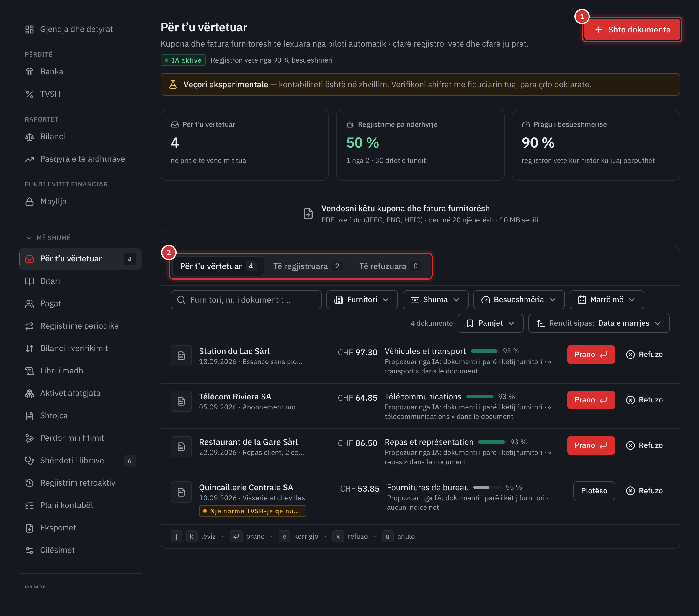Click the scales icon for Bilanci
699x616 pixels.
pos(30,137)
